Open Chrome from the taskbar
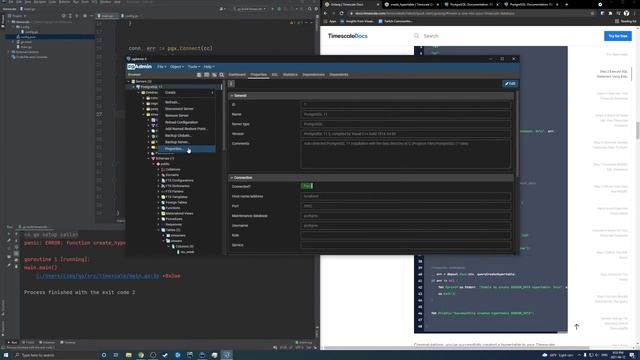Screen dimensions: 640x360 point(141,355)
